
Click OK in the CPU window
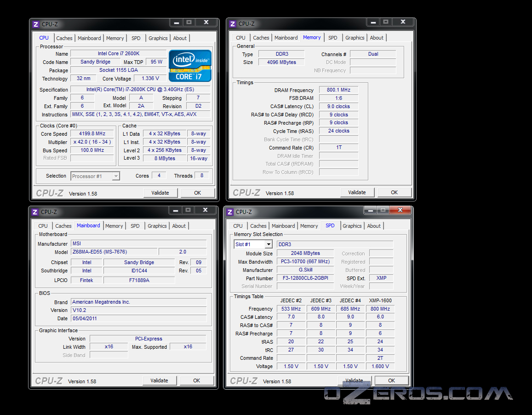coord(197,193)
